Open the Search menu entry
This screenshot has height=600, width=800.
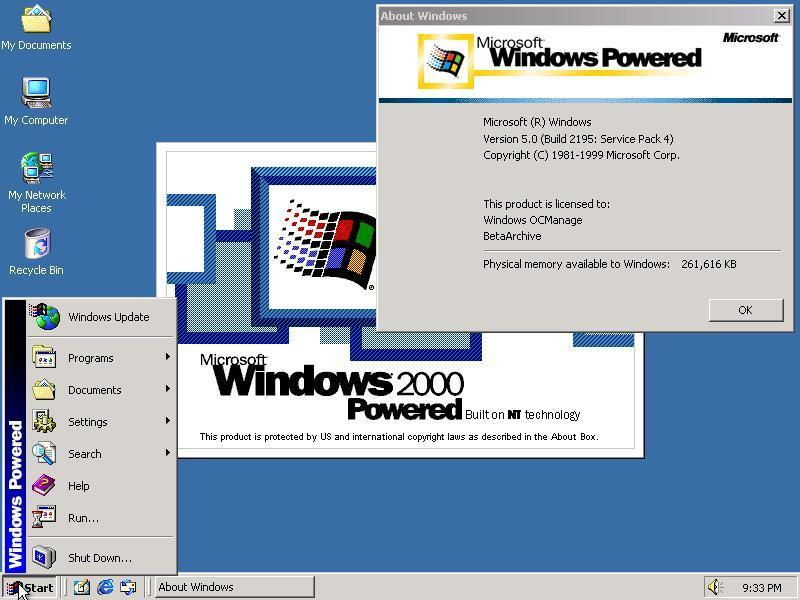point(101,454)
